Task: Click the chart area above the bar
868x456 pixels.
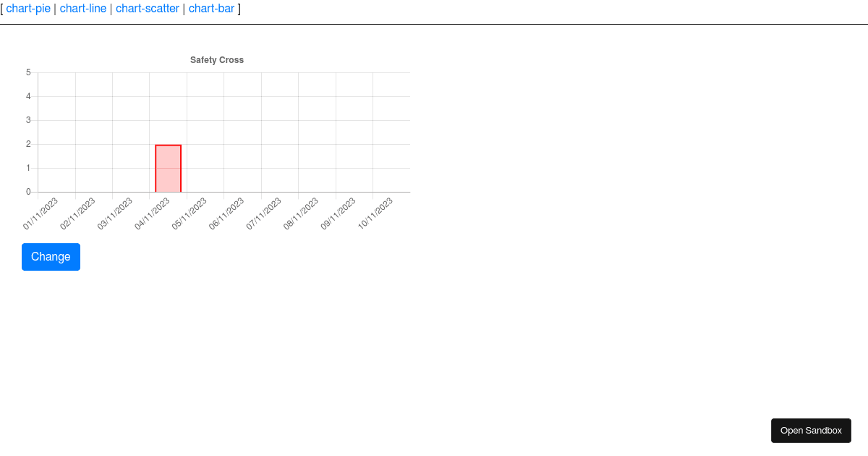Action: click(169, 109)
